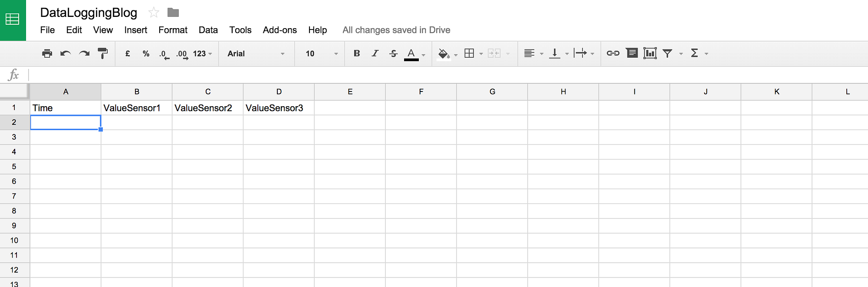The height and width of the screenshot is (287, 868).
Task: Select row 1 header
Action: coord(14,108)
